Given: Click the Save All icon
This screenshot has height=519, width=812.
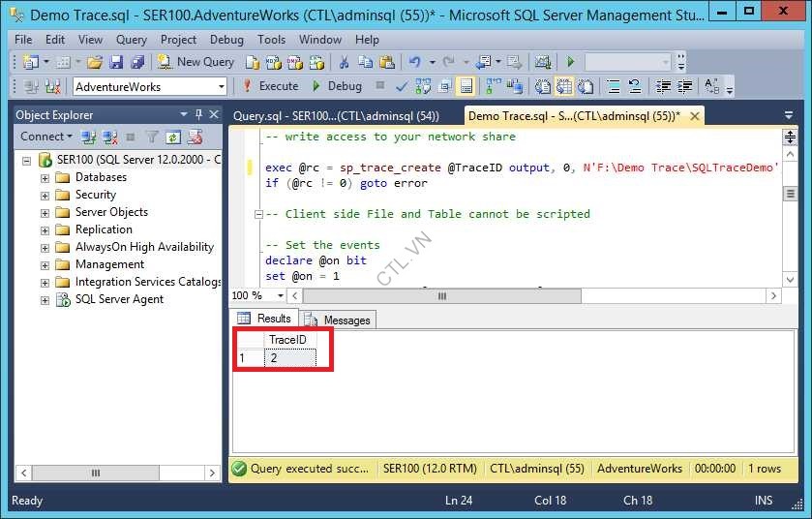Looking at the screenshot, I should (x=137, y=62).
